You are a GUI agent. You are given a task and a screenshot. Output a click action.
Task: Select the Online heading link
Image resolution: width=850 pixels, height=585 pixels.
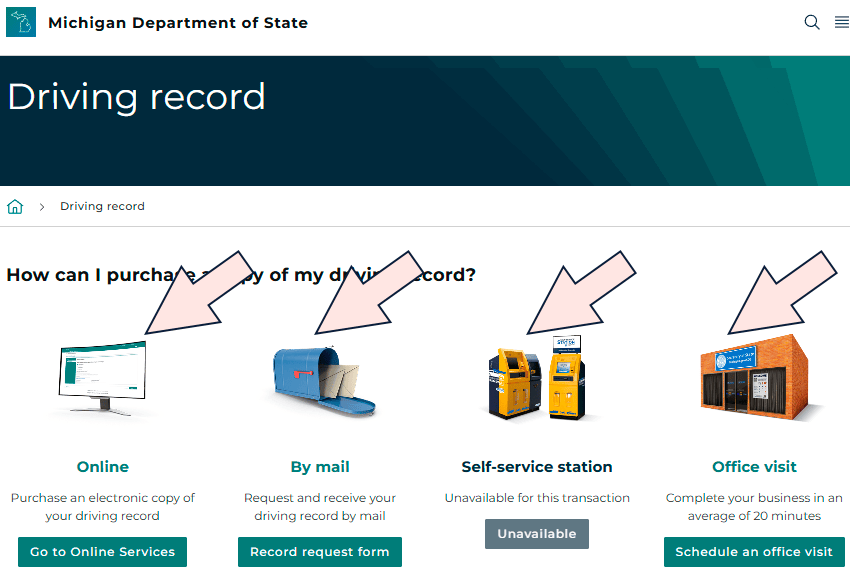tap(103, 467)
